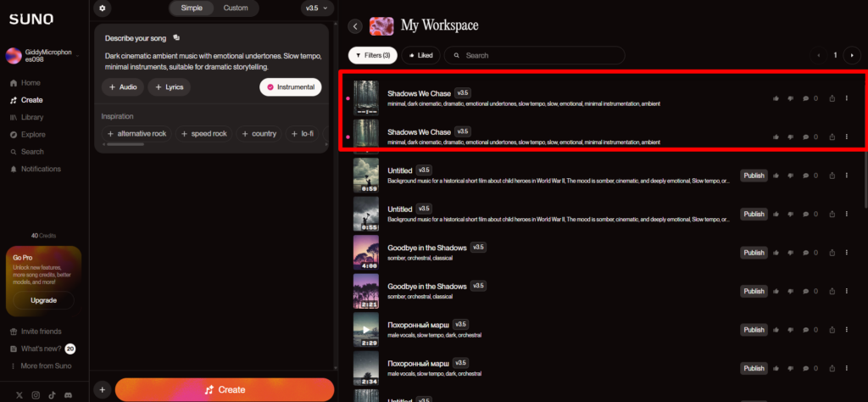The image size is (868, 402).
Task: Dislike the Похоронный марш 2:34 track
Action: [x=791, y=368]
